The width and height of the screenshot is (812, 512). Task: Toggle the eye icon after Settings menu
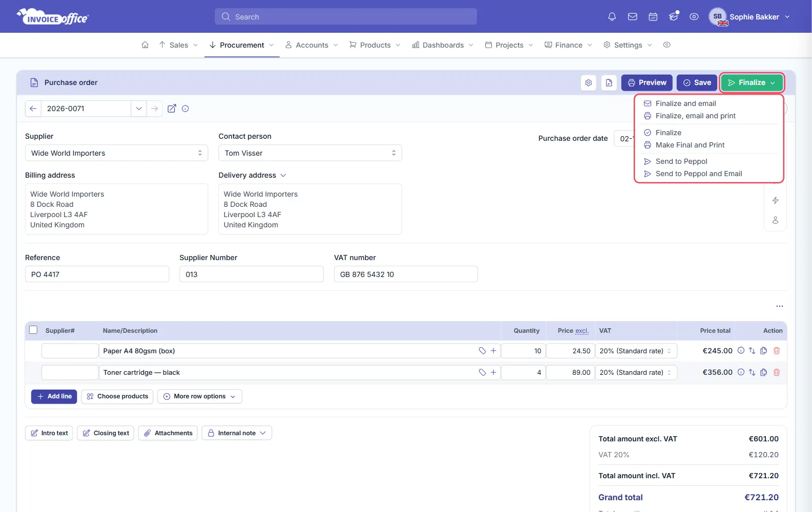coord(667,45)
